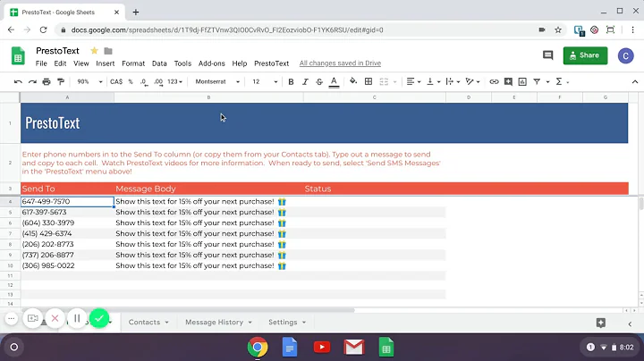Select cell with (604) 330-3979
This screenshot has width=644, height=361.
[67, 222]
